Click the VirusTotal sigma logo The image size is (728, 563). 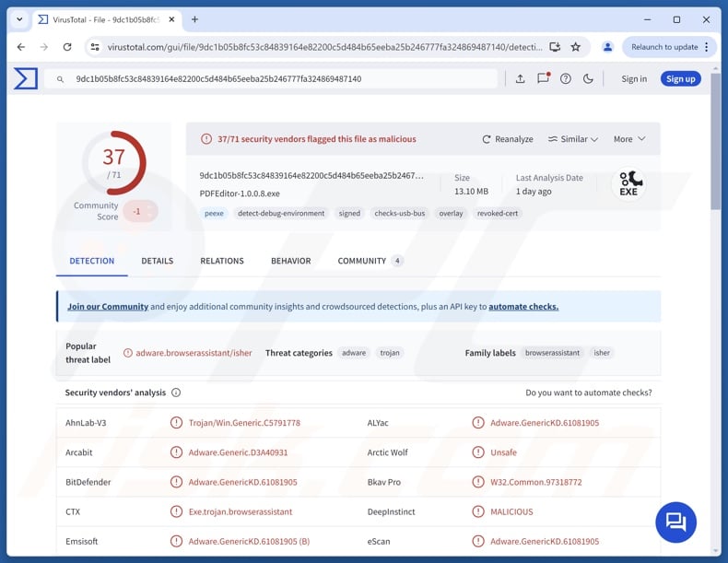tap(26, 78)
